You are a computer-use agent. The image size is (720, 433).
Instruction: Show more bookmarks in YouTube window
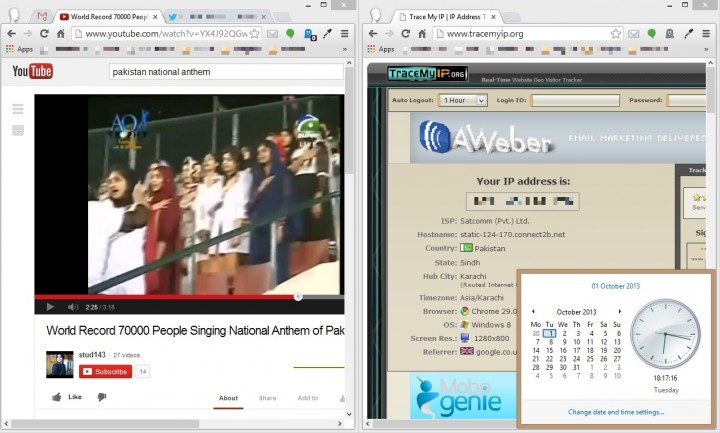[344, 49]
